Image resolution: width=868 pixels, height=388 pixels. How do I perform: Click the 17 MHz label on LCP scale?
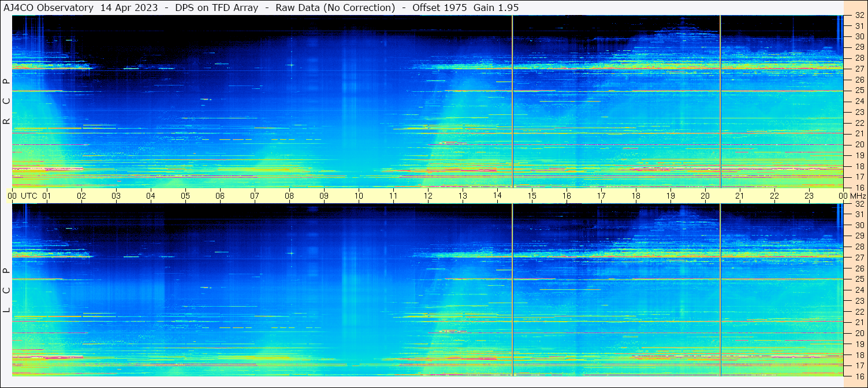click(x=859, y=365)
